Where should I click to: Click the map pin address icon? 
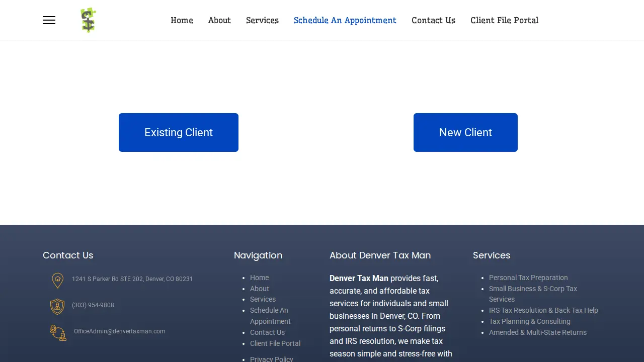point(58,280)
